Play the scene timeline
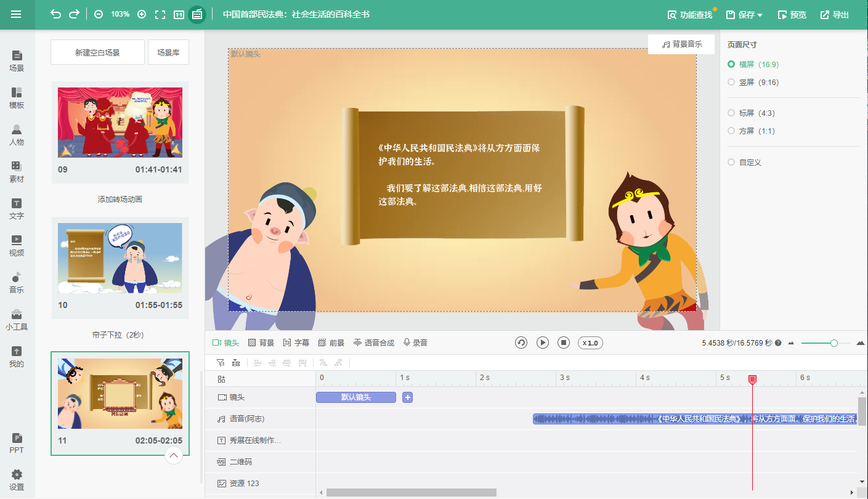Viewport: 868px width, 499px height. coord(542,343)
